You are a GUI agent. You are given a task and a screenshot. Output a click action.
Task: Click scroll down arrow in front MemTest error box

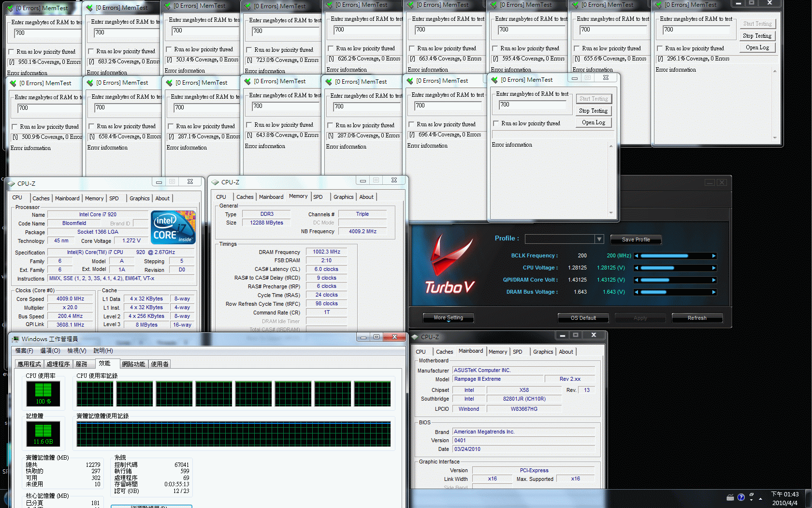(611, 213)
